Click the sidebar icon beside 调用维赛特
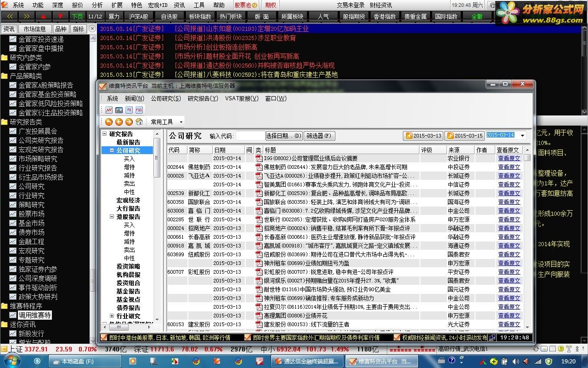588x368 pixels. [12, 315]
